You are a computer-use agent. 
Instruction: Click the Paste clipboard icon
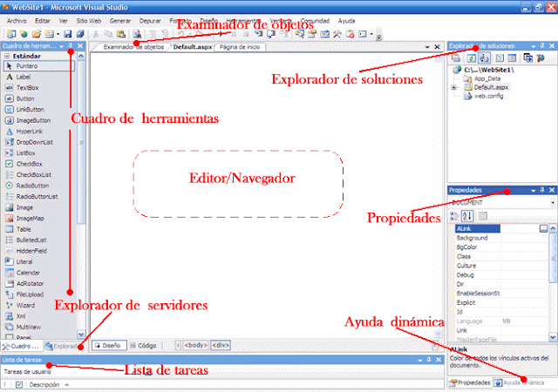121,34
